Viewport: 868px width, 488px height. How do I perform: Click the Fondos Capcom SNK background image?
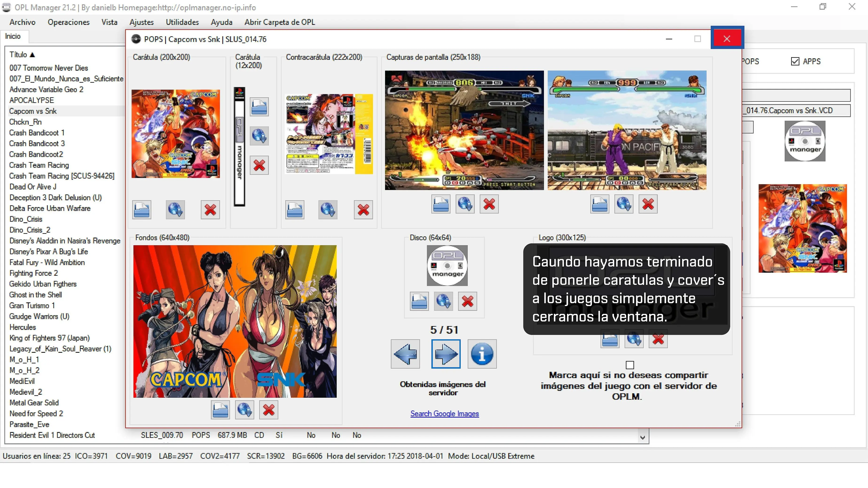click(x=235, y=321)
